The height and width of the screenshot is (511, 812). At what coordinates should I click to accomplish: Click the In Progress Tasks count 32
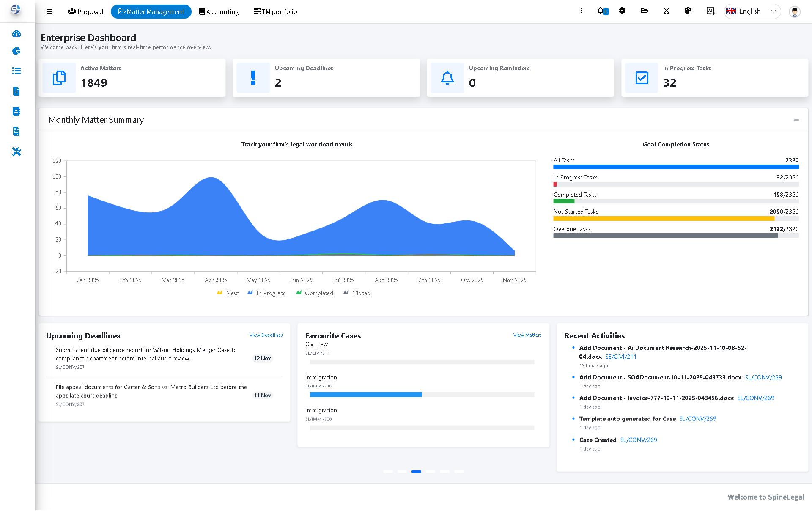[x=670, y=83]
